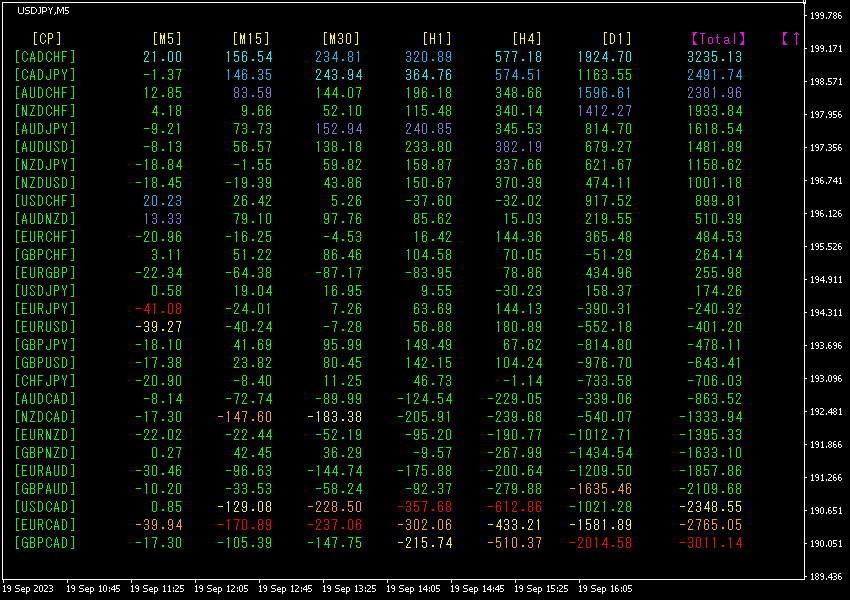Select the [M30] timeframe header
Image resolution: width=850 pixels, height=600 pixels.
[x=341, y=39]
